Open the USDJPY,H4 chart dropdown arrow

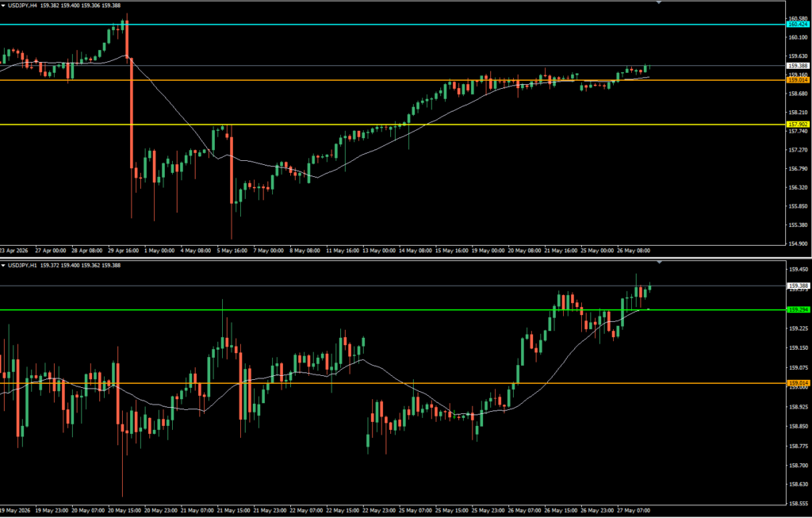[4, 6]
